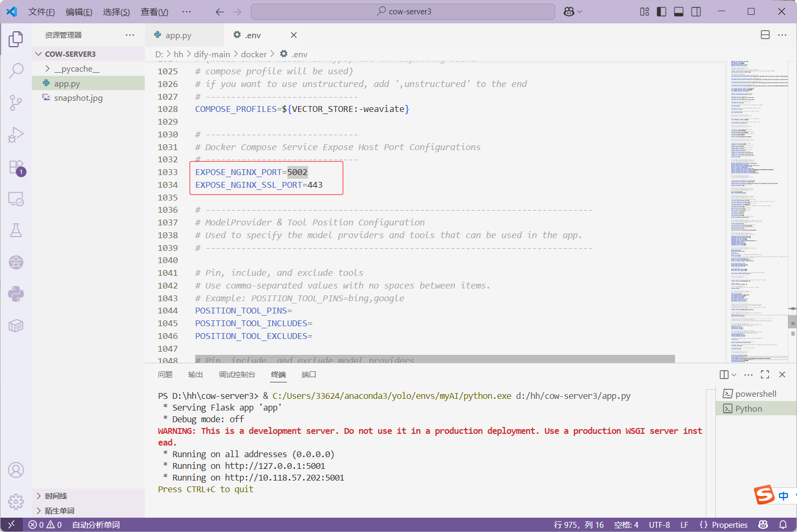Open http://10.118.57.202:5001 link in terminal
The image size is (797, 532).
(x=284, y=477)
